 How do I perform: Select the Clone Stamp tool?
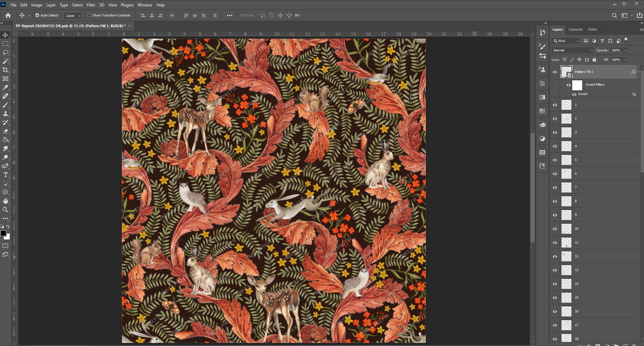[6, 114]
